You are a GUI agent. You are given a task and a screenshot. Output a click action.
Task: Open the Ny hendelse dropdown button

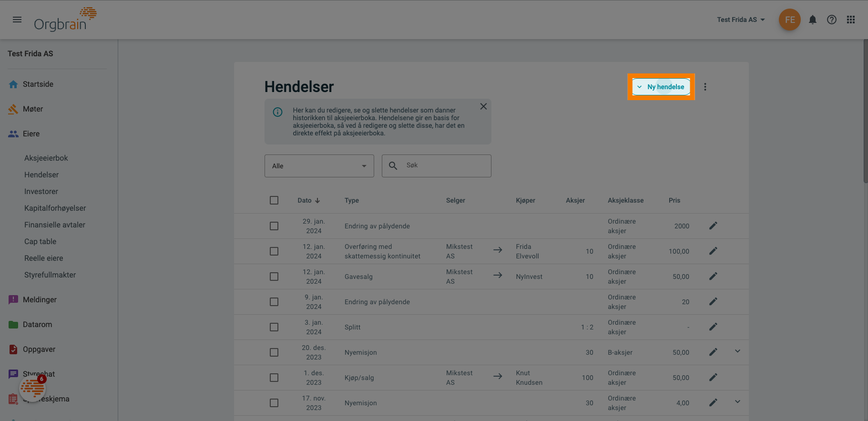661,87
